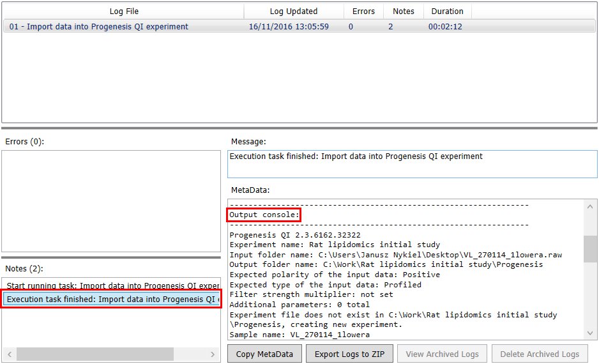Click 'Experiment name: Rat lipidomics initial study' line
Image resolution: width=599 pixels, height=364 pixels.
coord(335,245)
